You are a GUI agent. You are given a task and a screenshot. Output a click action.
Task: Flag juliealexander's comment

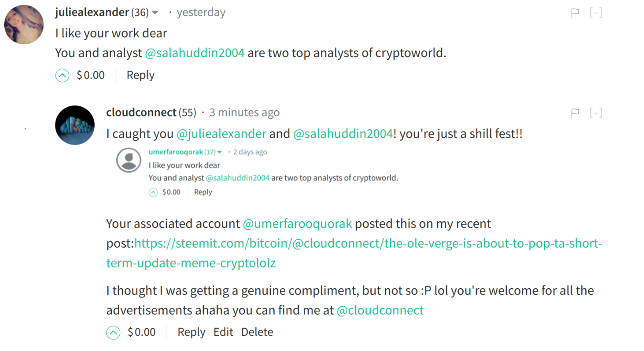coord(575,13)
